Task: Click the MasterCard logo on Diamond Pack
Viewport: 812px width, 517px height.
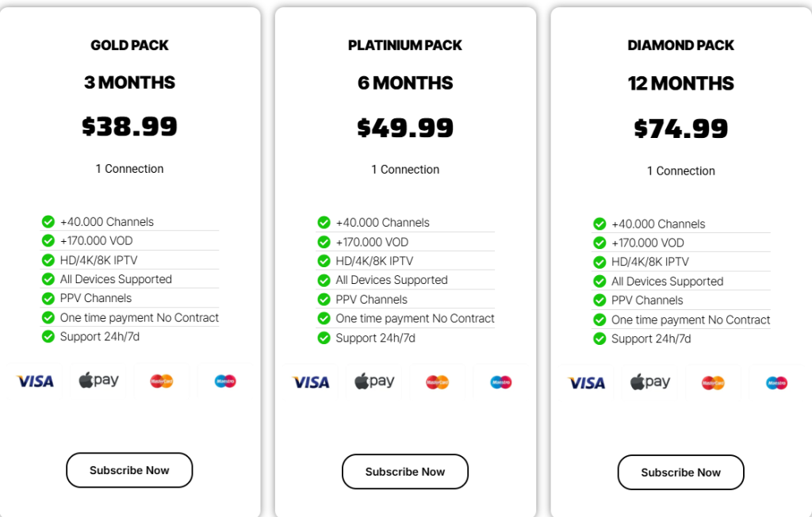Action: [x=714, y=384]
